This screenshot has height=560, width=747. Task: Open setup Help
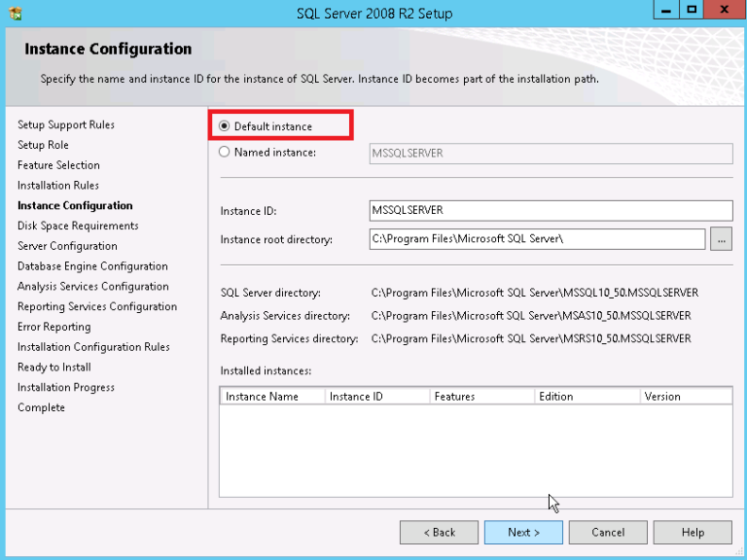pyautogui.click(x=693, y=533)
